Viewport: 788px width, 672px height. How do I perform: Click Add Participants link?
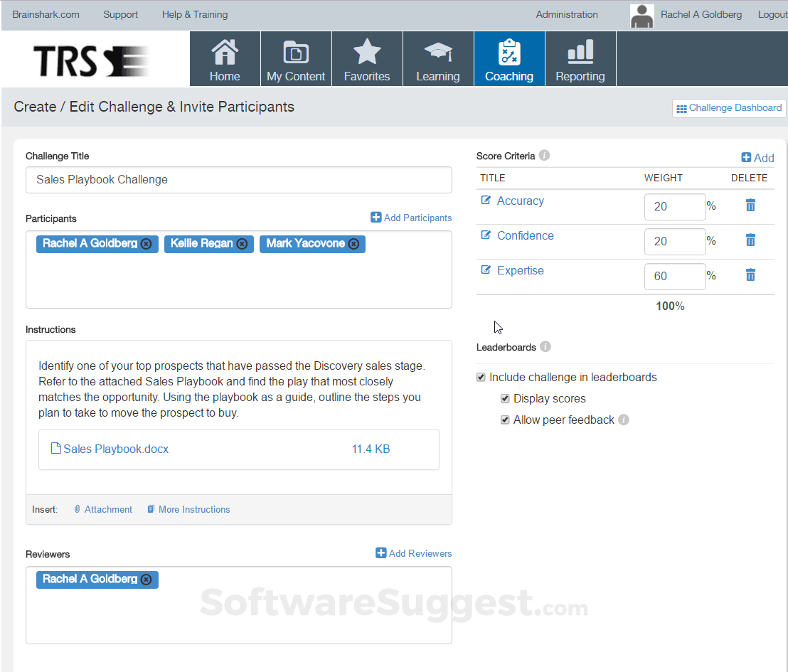point(411,218)
